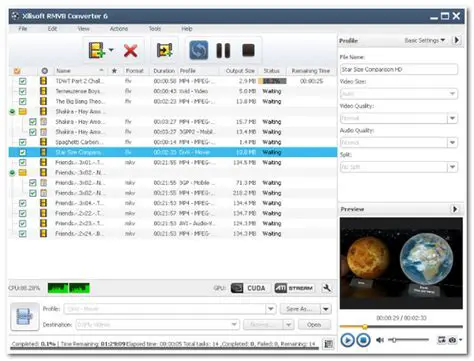Toggle the Spaghetti Carbon row checkbox
474x361 pixels.
pos(23,142)
